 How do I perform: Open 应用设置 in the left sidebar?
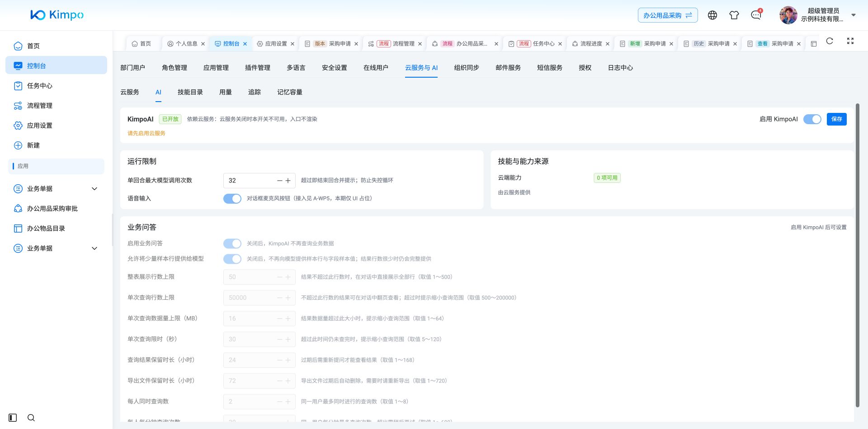point(56,126)
